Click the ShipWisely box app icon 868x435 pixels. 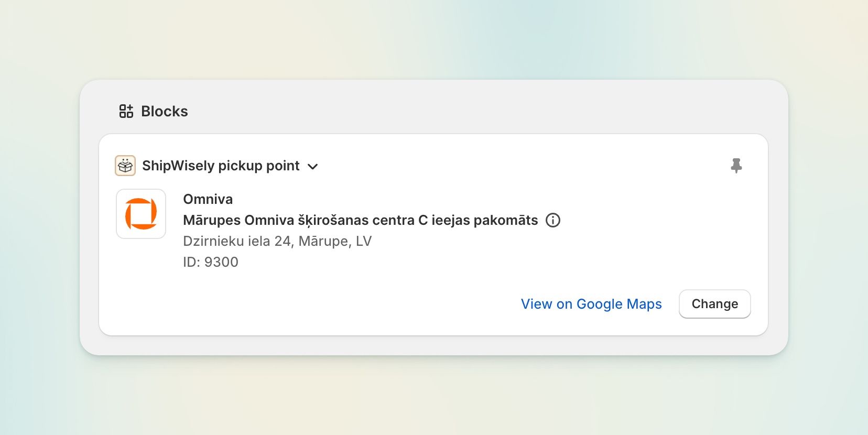click(125, 166)
